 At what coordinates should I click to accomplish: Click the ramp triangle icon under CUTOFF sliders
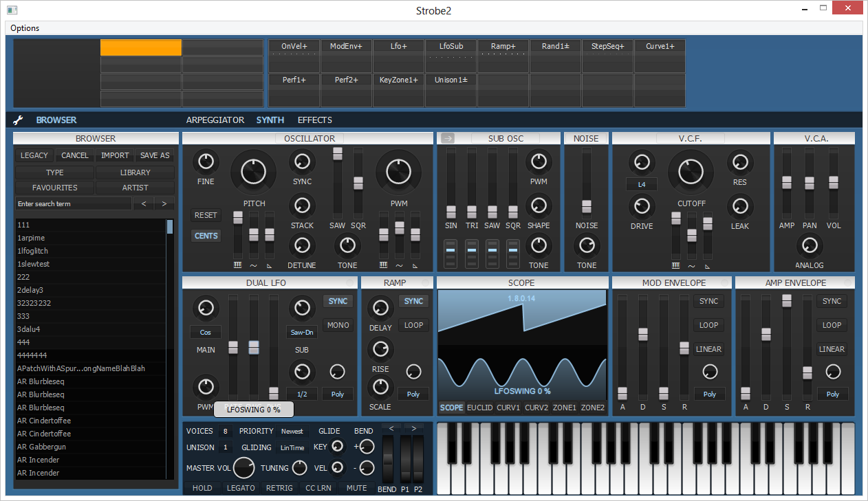point(708,265)
